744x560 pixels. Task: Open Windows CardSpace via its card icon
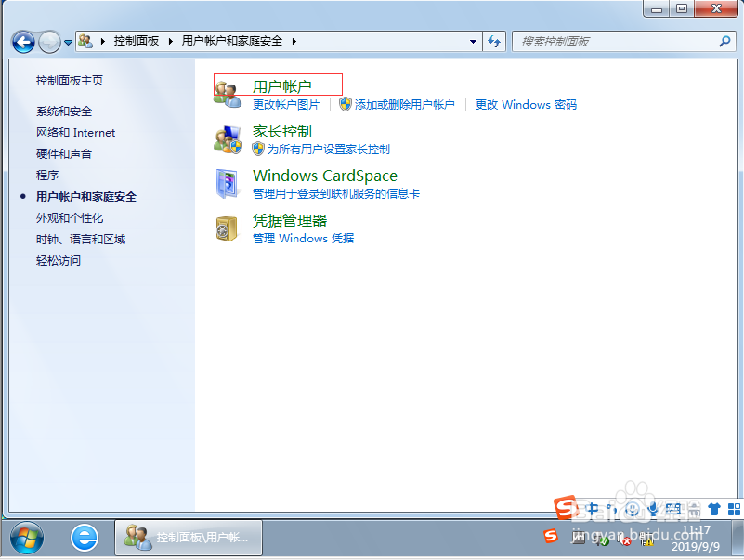[228, 182]
